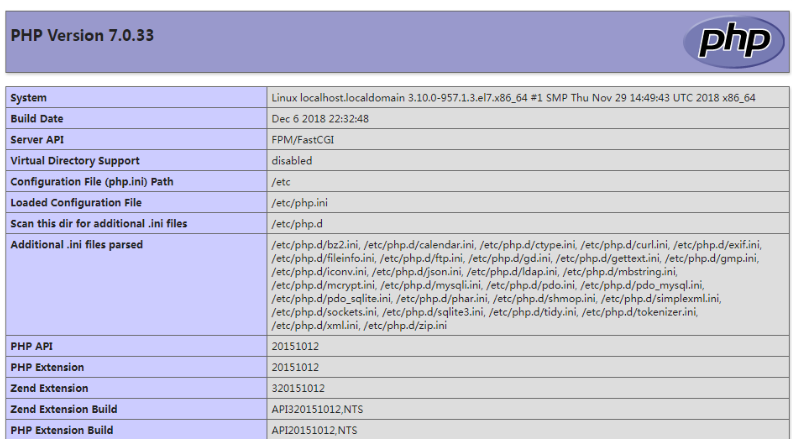Click the PHP Extension Build label
The image size is (792, 441).
[x=63, y=430]
